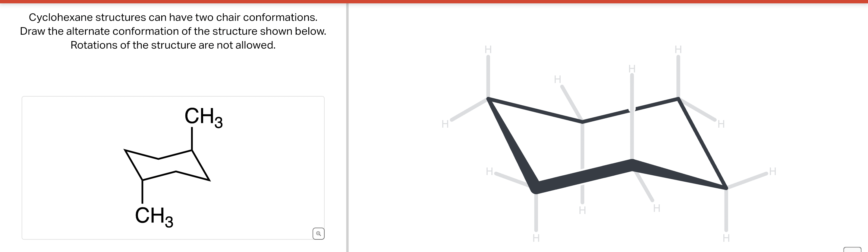Image resolution: width=868 pixels, height=252 pixels.
Task: Select the right chair drawing panel
Action: 606,135
